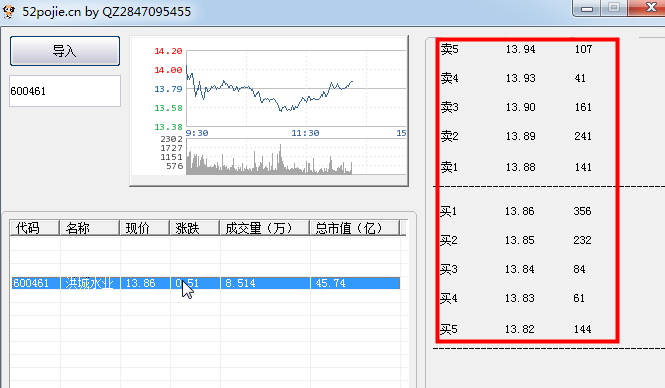
Task: Click the app icon in title bar
Action: (9, 11)
